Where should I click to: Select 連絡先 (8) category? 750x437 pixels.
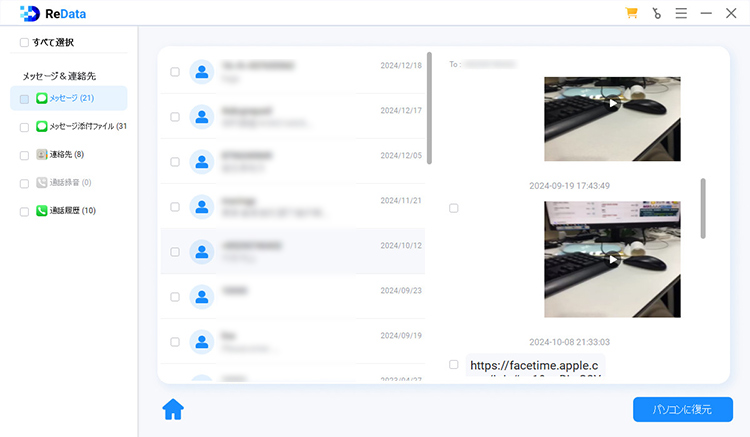coord(67,155)
